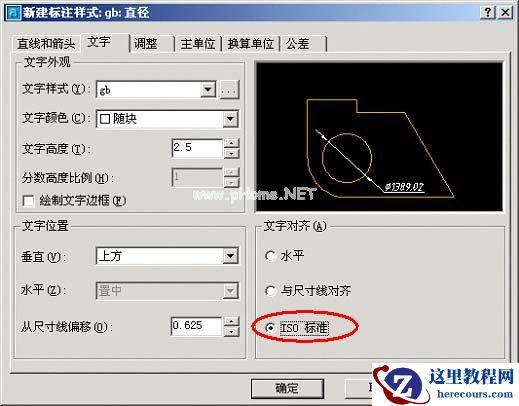Click the 文字高度 input field
Image resolution: width=519 pixels, height=406 pixels.
[x=197, y=148]
